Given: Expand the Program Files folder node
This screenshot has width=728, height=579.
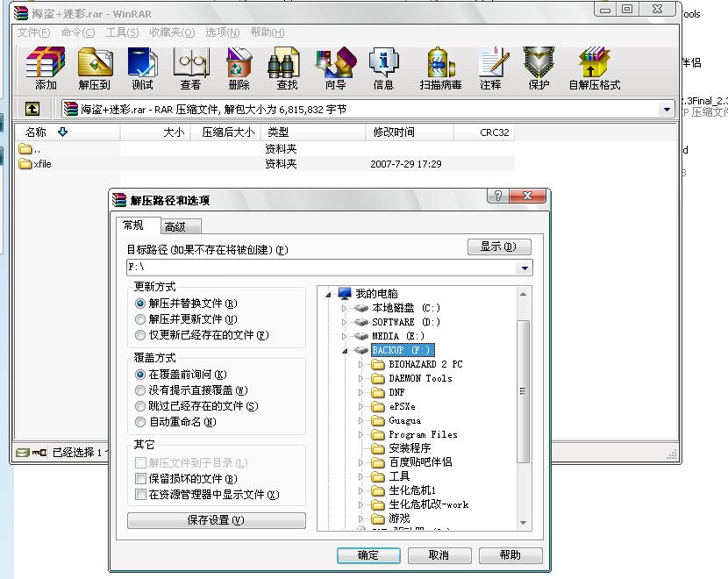Looking at the screenshot, I should (x=360, y=434).
